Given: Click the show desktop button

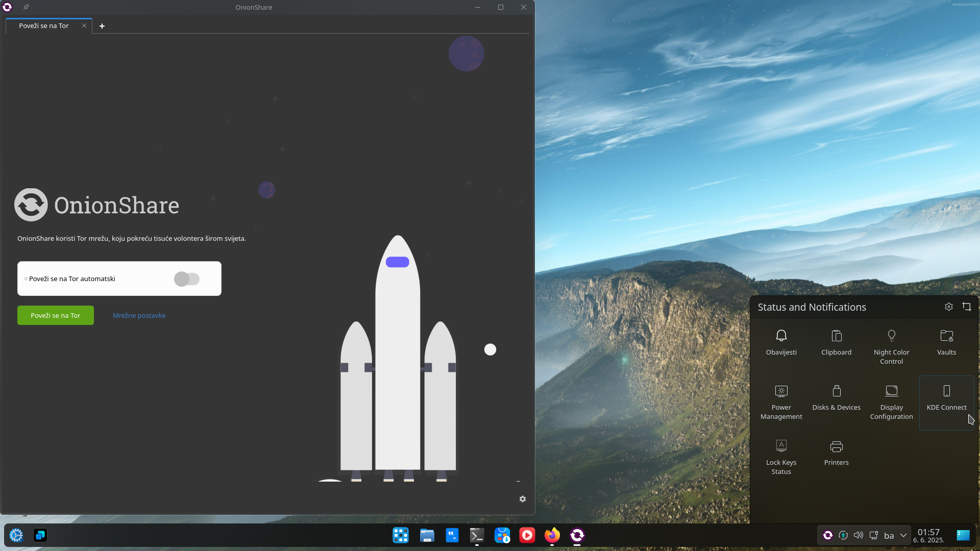Looking at the screenshot, I should pyautogui.click(x=963, y=535).
